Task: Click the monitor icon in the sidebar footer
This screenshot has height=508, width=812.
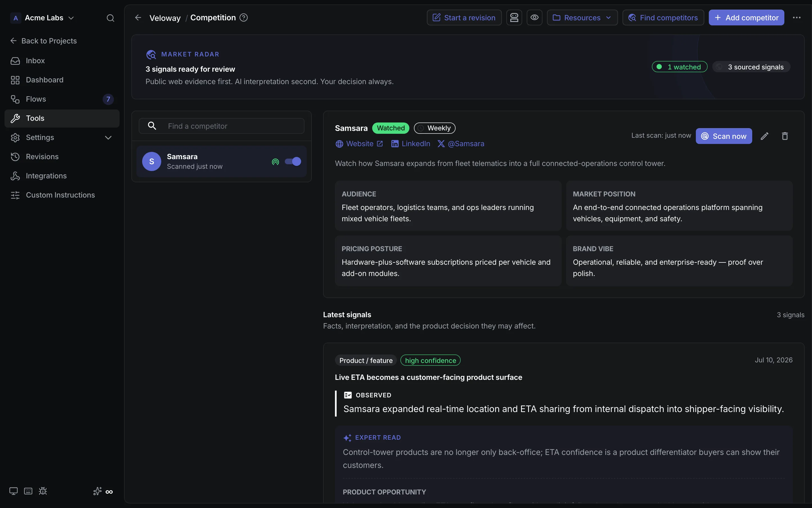Action: 14,491
